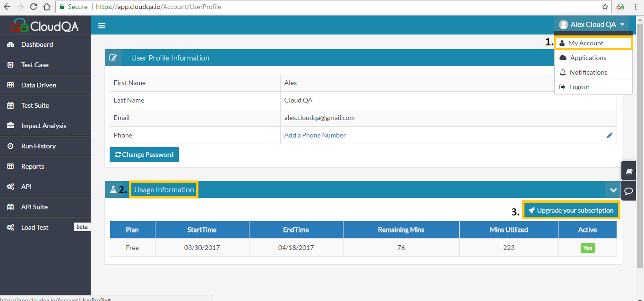Viewport: 644px width, 301px height.
Task: Click the Mins Utilized column header
Action: click(509, 230)
